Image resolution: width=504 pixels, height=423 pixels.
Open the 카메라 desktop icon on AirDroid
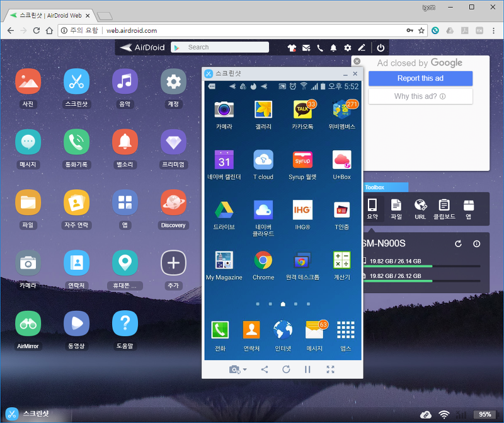click(x=28, y=263)
